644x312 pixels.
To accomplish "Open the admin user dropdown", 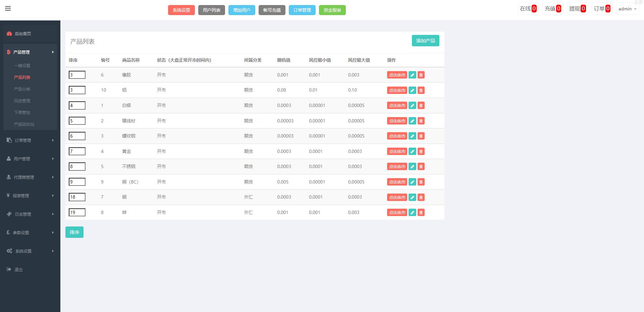I will tap(627, 9).
